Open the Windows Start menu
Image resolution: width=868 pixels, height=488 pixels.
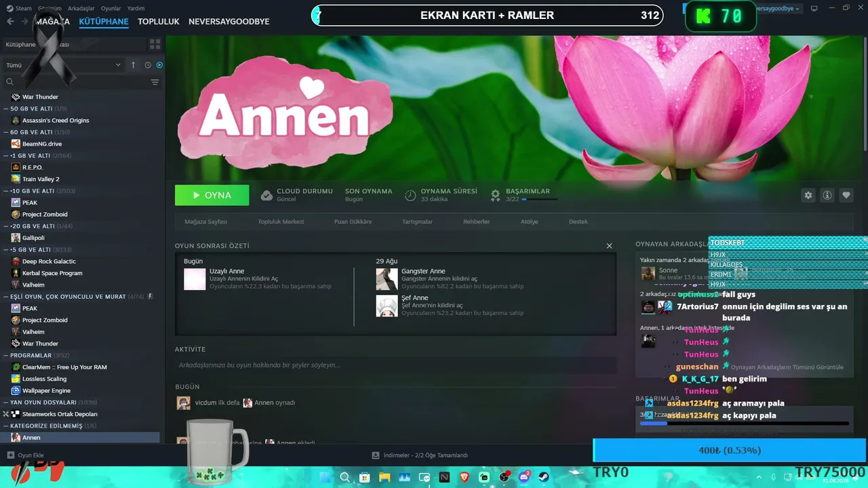click(x=323, y=477)
